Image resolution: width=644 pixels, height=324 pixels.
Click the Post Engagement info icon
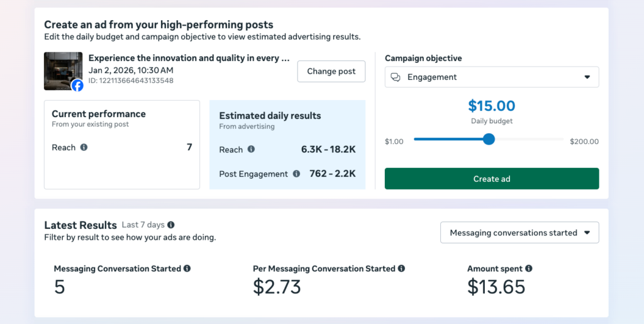coord(296,174)
